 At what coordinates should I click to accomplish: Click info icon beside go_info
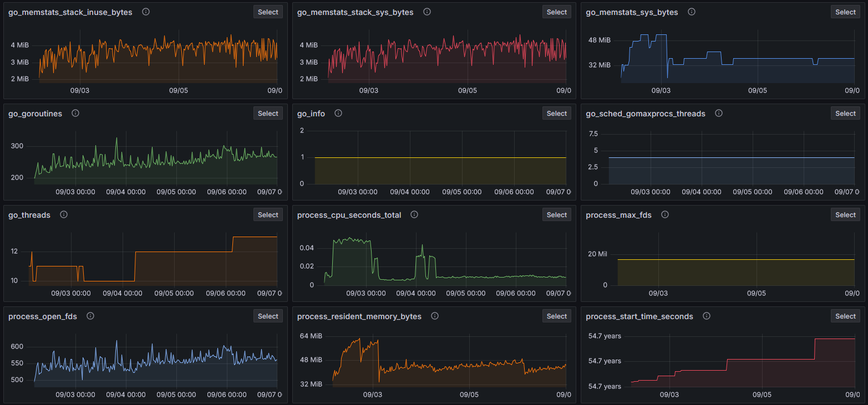click(x=338, y=113)
